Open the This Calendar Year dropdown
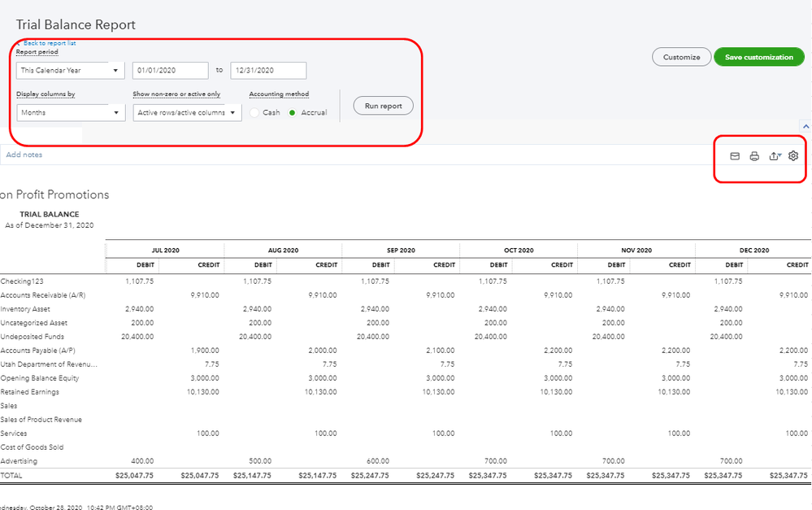The image size is (812, 510). point(70,71)
